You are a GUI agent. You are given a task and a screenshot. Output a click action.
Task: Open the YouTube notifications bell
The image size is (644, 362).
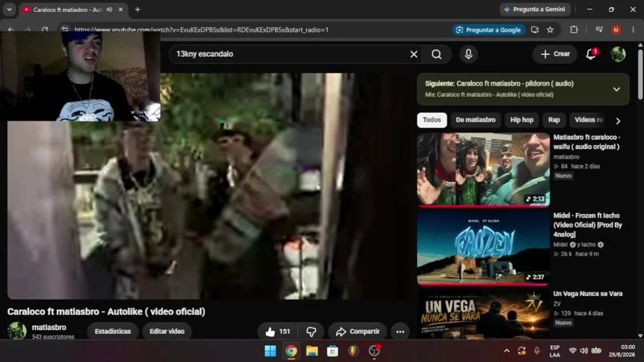click(x=591, y=54)
